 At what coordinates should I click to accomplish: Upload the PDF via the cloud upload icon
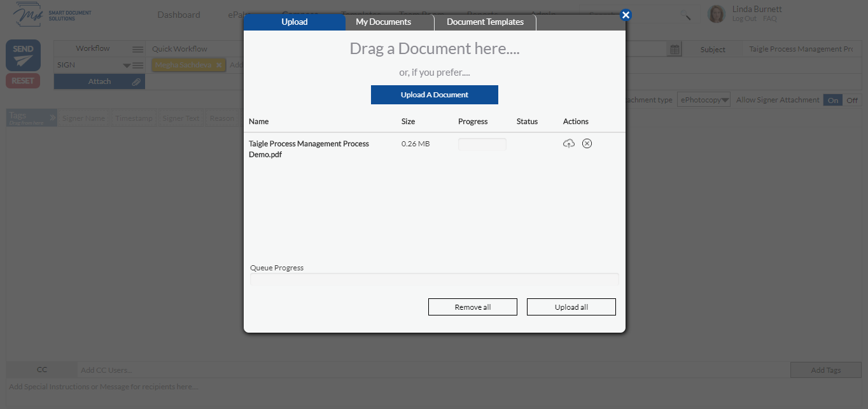[x=568, y=143]
